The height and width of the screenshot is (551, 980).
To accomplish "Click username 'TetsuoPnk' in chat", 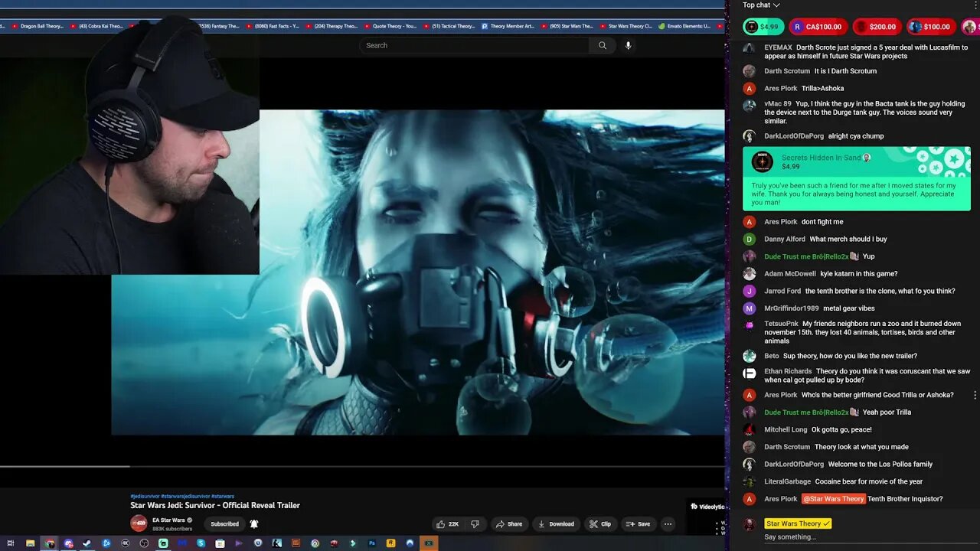I will click(x=781, y=324).
